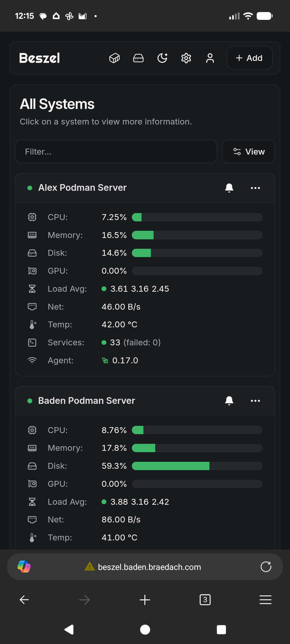Viewport: 290px width, 644px height.
Task: Click the Beszel logo
Action: coord(39,58)
